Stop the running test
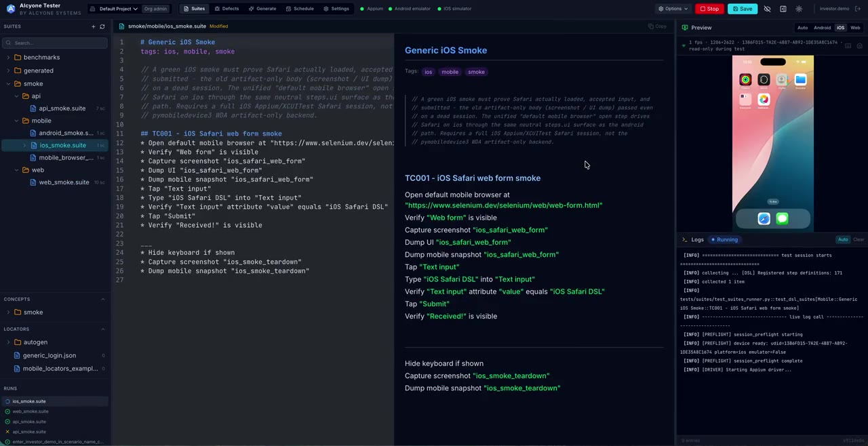Viewport: 868px width, 446px height. pos(709,9)
